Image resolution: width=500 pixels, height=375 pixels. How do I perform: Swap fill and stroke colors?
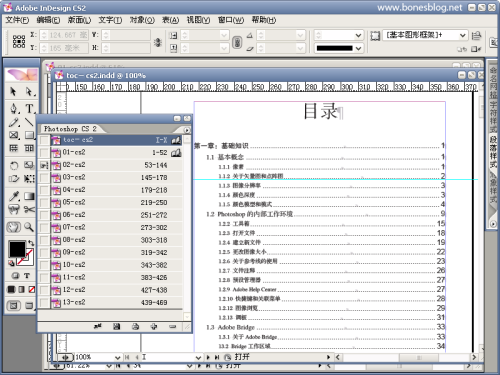[x=31, y=243]
